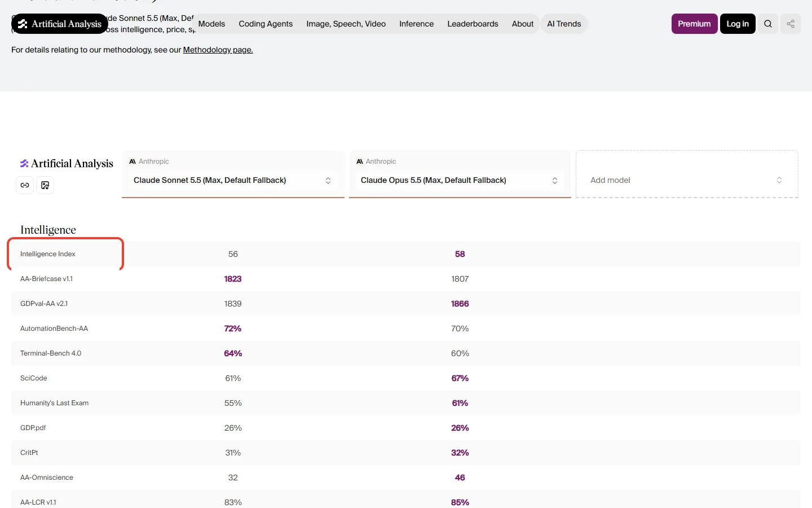Open the search icon in header
The width and height of the screenshot is (812, 508).
point(768,24)
